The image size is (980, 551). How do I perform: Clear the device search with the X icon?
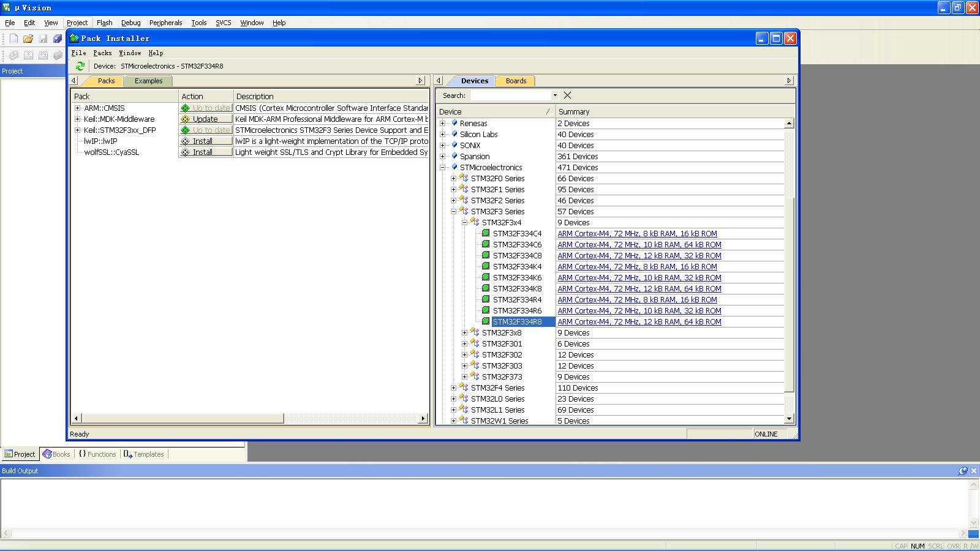pos(567,96)
